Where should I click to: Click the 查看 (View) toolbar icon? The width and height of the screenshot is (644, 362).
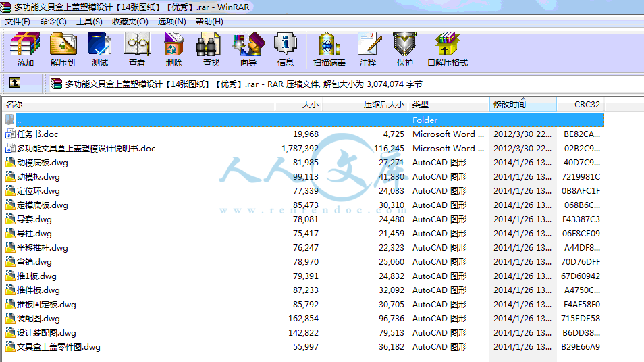pos(137,44)
